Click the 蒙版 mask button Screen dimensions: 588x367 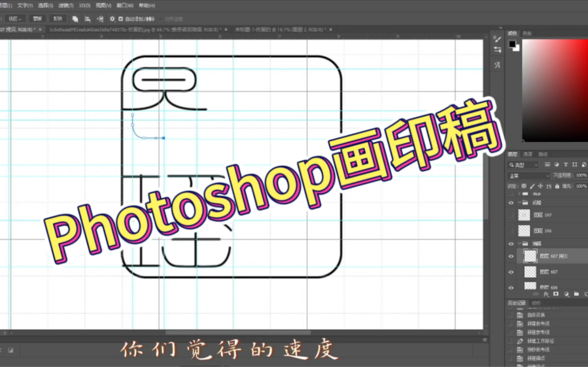(x=37, y=19)
